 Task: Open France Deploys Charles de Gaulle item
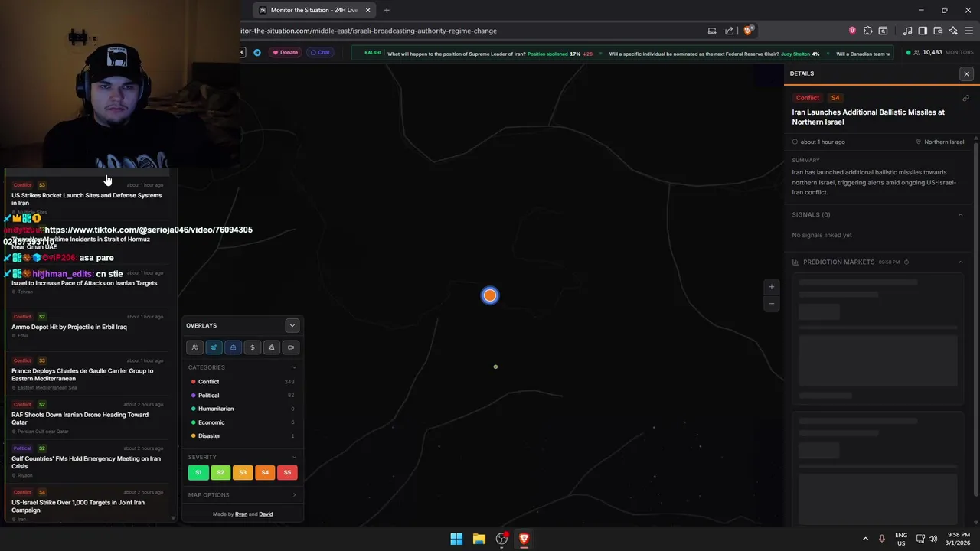tap(87, 374)
